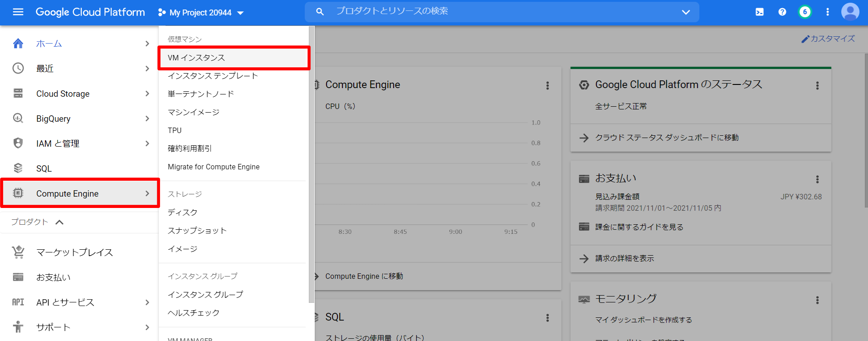
Task: Expand API とサービス submenu chevron
Action: click(147, 302)
